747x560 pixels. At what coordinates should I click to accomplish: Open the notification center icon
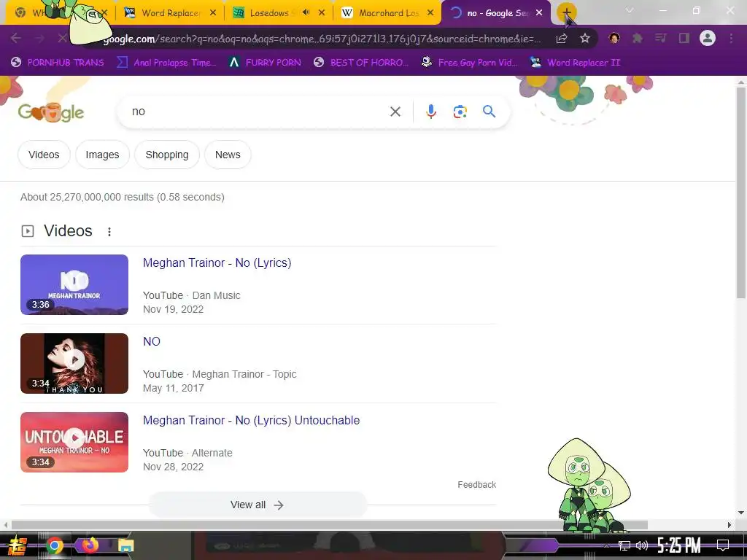click(723, 545)
